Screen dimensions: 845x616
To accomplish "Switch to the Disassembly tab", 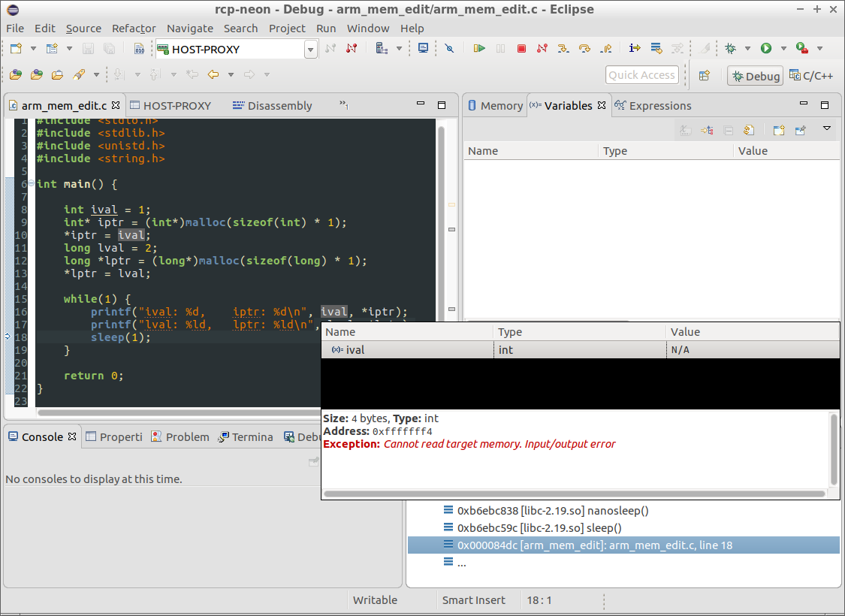I will tap(279, 106).
